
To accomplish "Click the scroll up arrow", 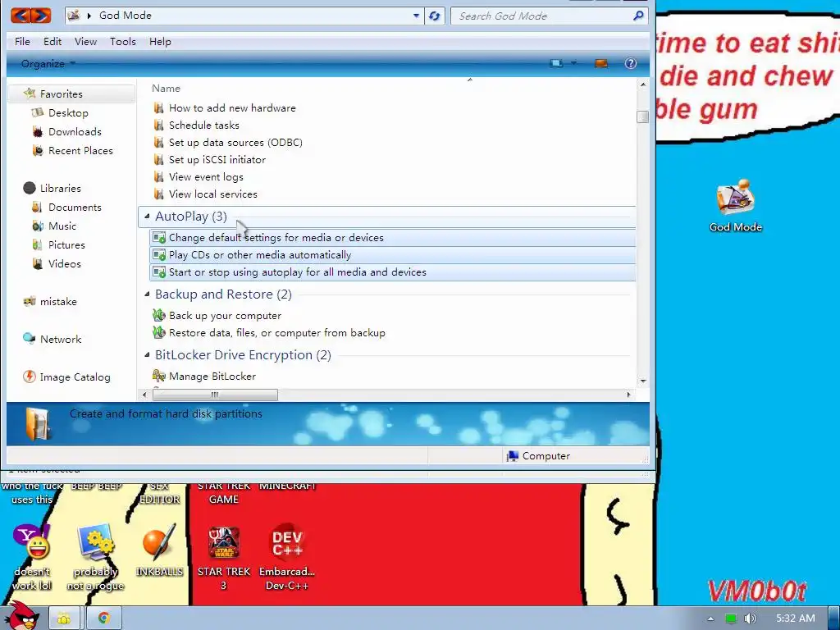I will click(x=643, y=84).
